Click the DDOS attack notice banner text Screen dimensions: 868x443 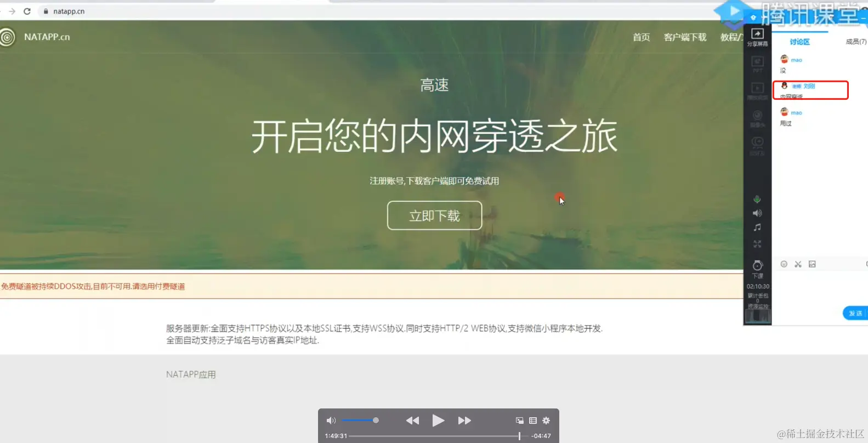[93, 286]
